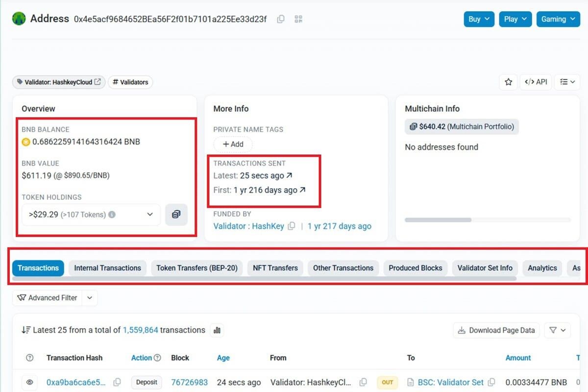Visit the BSC: Validator Set contract link
The height and width of the screenshot is (392, 588).
point(451,382)
